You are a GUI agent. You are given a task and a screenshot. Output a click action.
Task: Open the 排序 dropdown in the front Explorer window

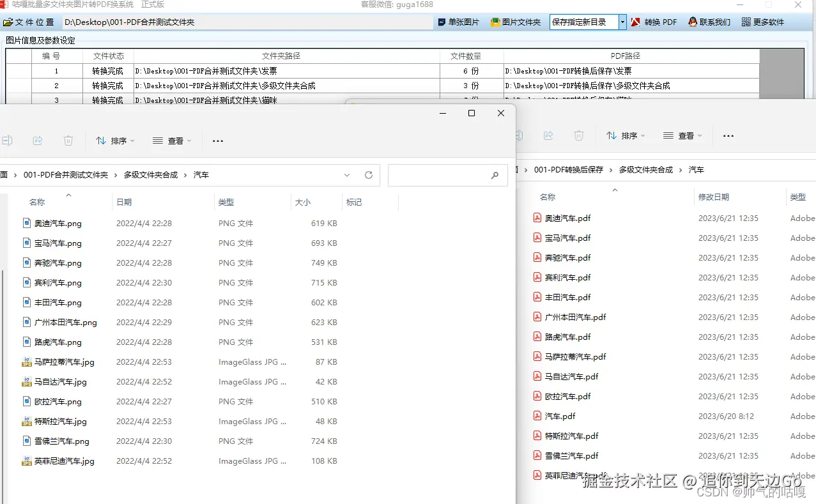click(115, 141)
